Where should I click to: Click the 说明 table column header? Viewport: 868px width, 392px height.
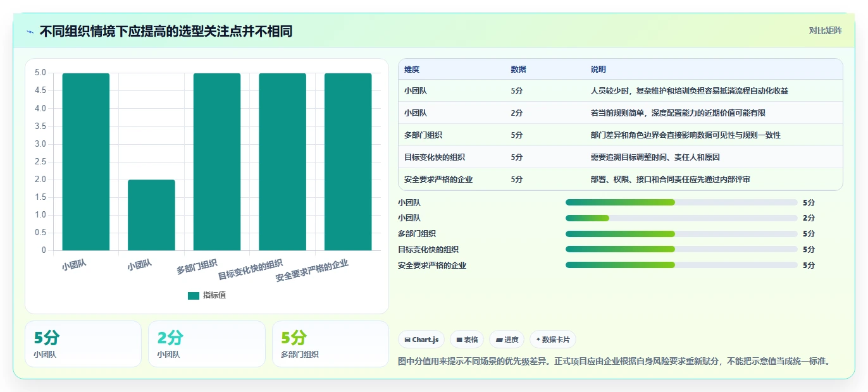598,70
